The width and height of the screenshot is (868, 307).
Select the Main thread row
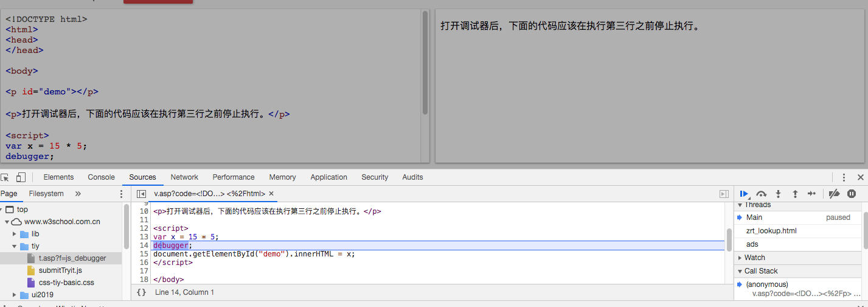pyautogui.click(x=798, y=217)
